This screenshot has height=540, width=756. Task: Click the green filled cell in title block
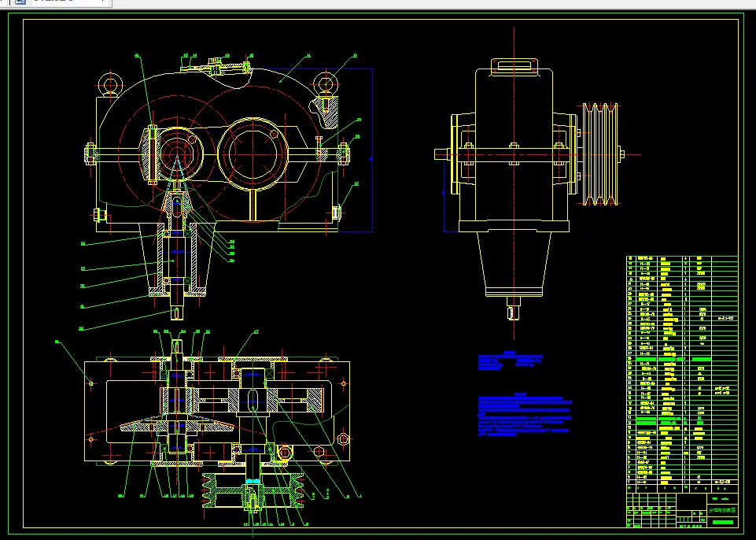[722, 522]
